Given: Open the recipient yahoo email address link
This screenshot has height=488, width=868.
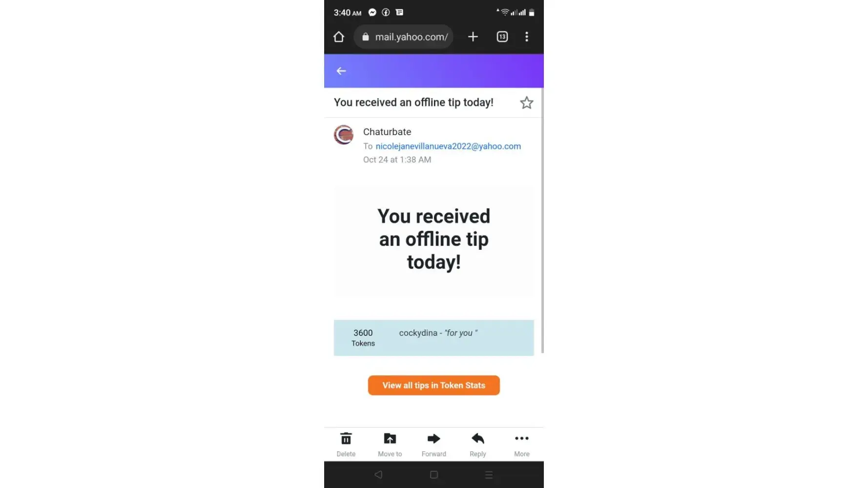Looking at the screenshot, I should [448, 146].
